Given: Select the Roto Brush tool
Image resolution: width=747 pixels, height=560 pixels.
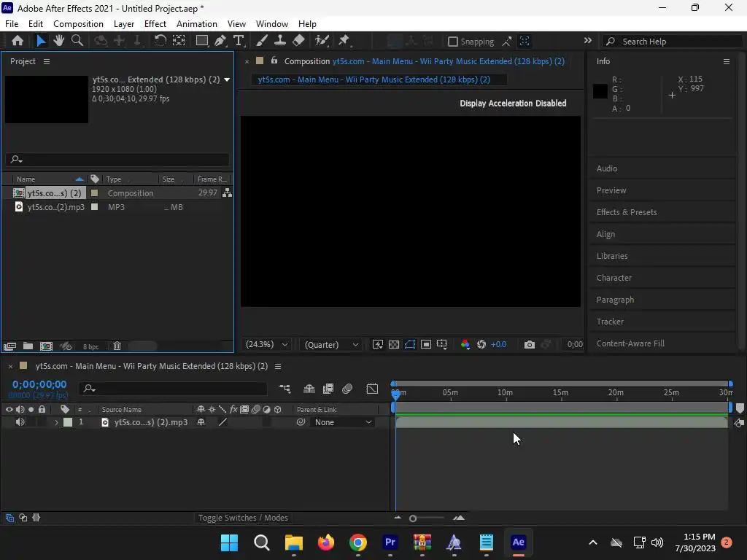Looking at the screenshot, I should 322,41.
